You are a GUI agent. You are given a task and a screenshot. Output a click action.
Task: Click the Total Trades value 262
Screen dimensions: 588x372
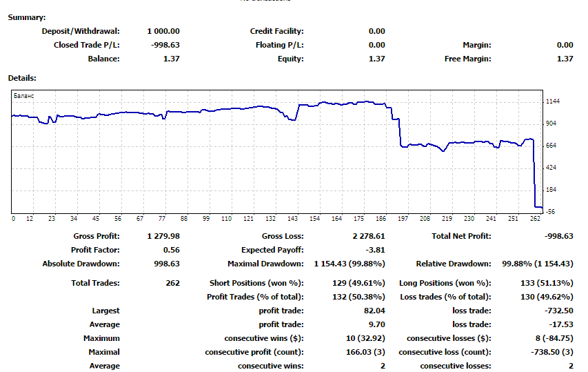(172, 283)
